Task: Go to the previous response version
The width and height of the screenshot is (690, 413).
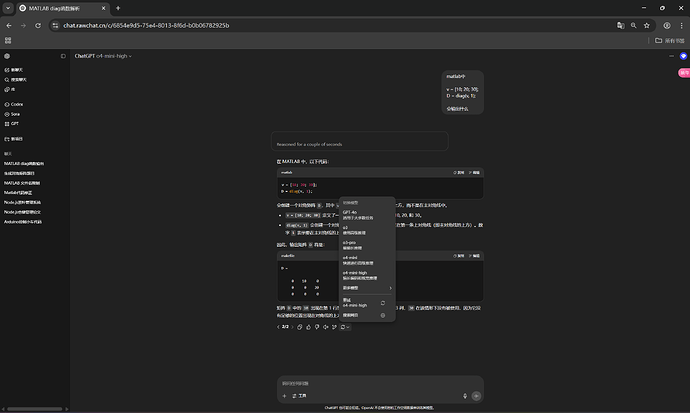Action: [x=278, y=327]
